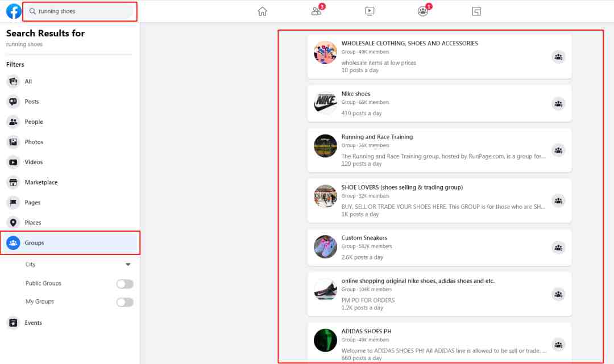Select the Posts filter
Image resolution: width=614 pixels, height=364 pixels.
pyautogui.click(x=70, y=102)
